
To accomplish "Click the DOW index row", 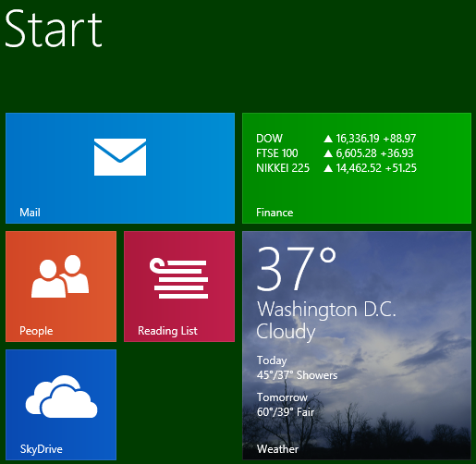I will (336, 139).
